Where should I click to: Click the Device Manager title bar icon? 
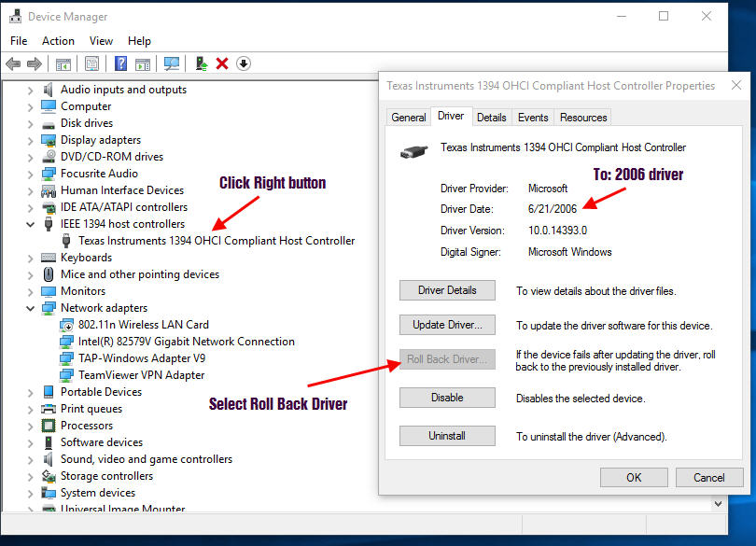16,17
